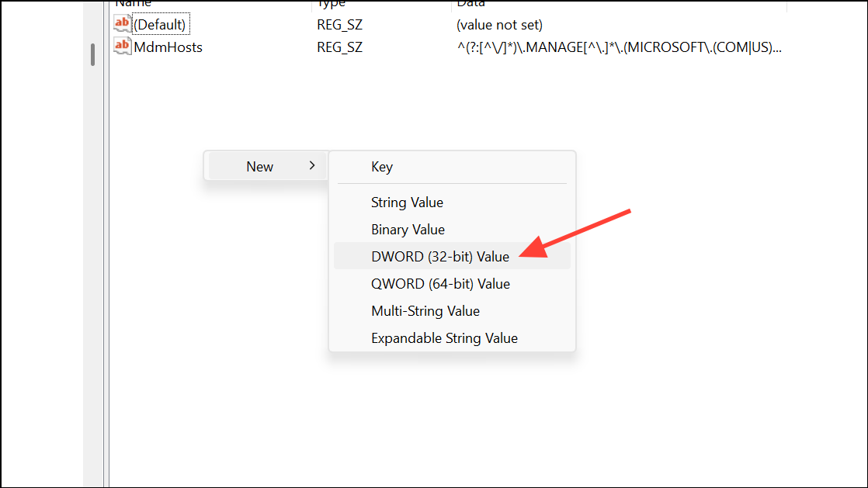Sort by the Name column header
This screenshot has width=868, height=488.
(134, 4)
